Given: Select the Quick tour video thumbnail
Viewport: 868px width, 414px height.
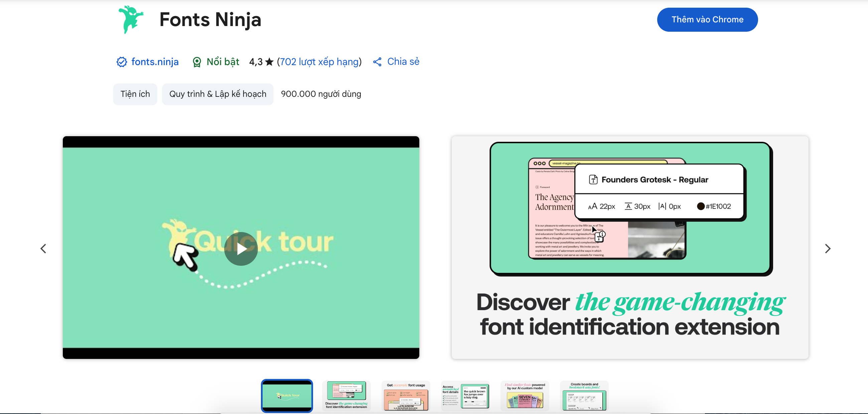Looking at the screenshot, I should tap(287, 396).
